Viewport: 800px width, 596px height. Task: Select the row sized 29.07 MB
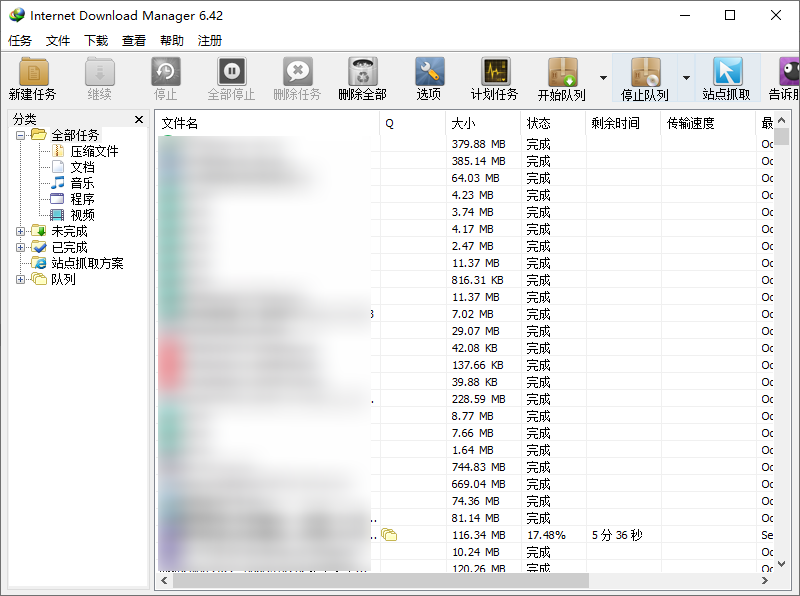click(x=465, y=331)
